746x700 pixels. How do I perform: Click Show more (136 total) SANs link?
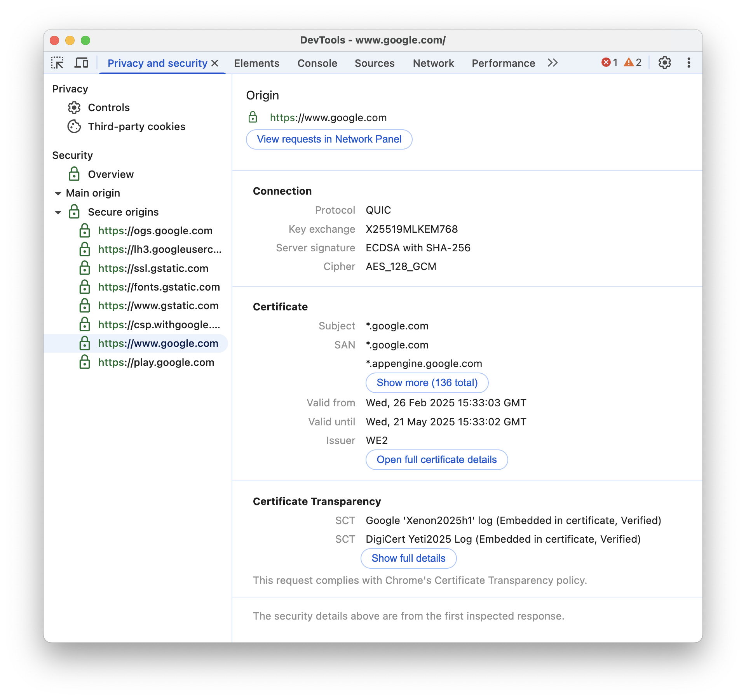tap(427, 382)
